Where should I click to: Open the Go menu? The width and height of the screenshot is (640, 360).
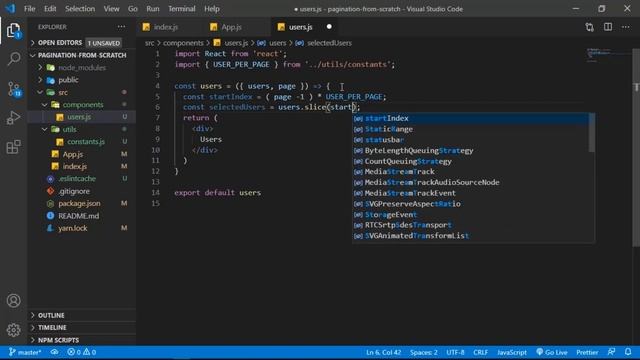[133, 9]
